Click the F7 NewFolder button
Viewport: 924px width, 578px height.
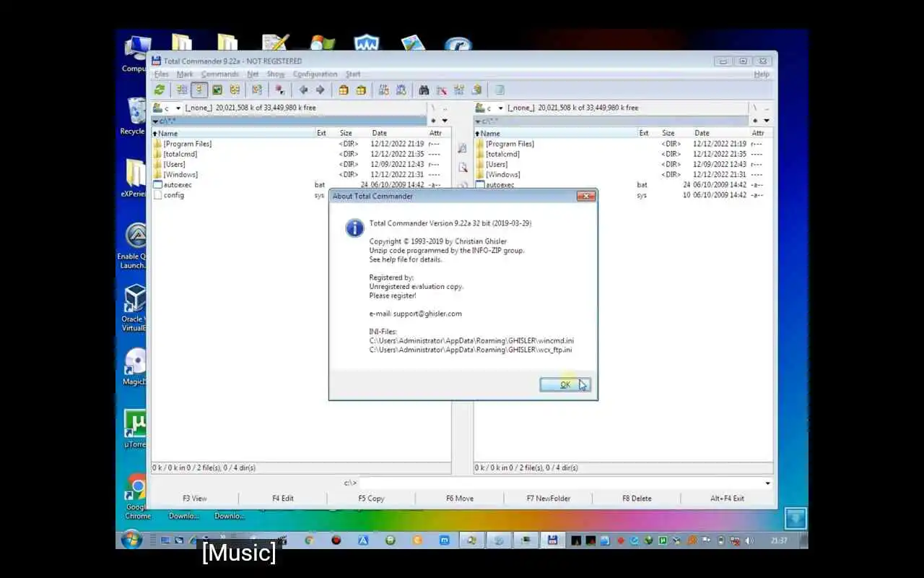click(549, 499)
